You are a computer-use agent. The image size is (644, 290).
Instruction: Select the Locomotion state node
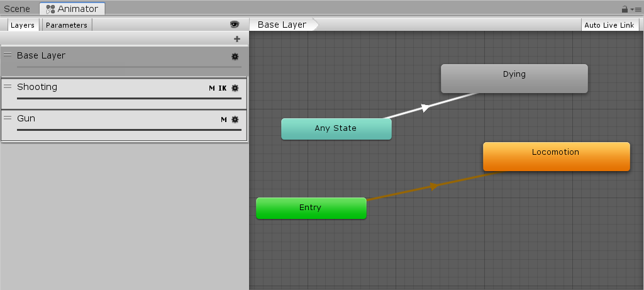point(556,157)
